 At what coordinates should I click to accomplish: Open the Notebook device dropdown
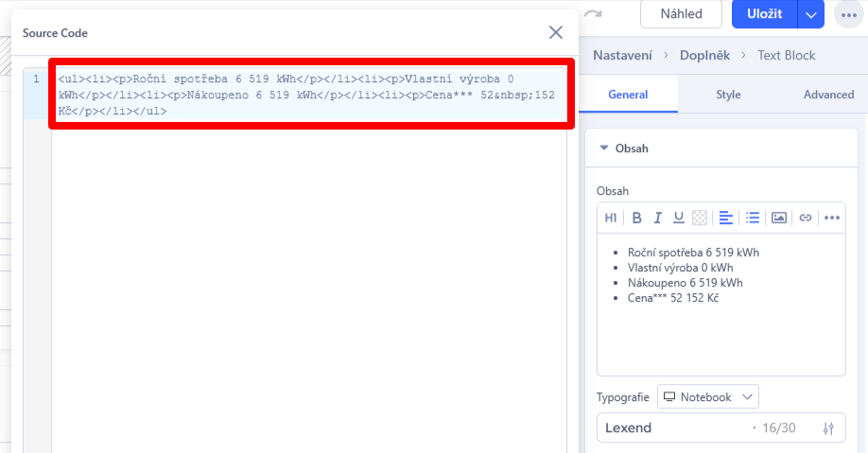click(708, 397)
